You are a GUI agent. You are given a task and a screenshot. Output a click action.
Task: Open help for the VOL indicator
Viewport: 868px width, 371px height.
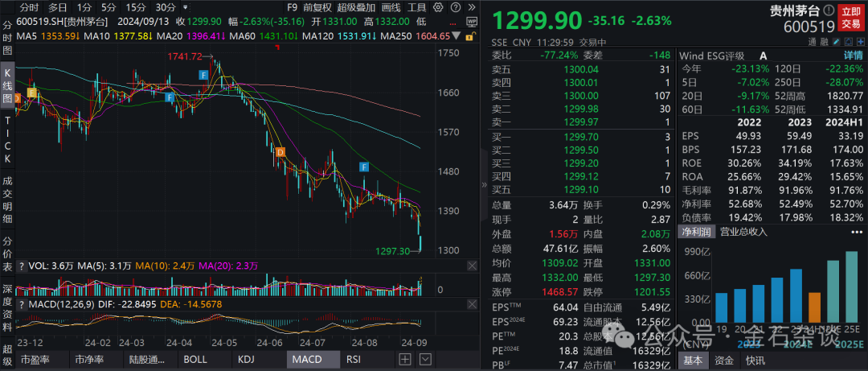(x=23, y=266)
